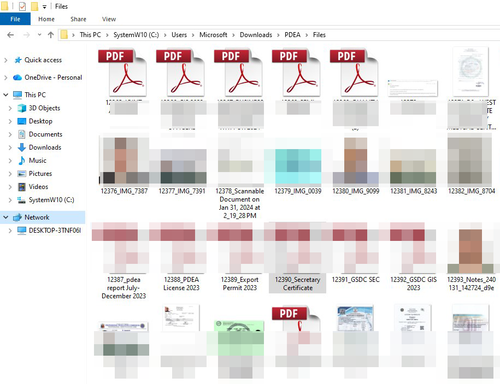Open the File ribbon tab
The width and height of the screenshot is (500, 384).
point(15,19)
